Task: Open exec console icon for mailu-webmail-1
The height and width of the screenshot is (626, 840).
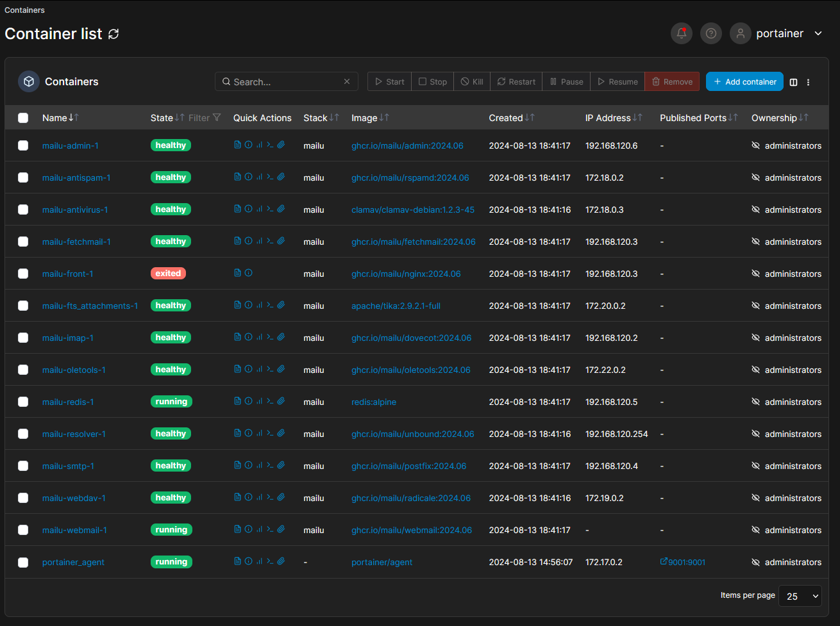Action: (x=270, y=529)
